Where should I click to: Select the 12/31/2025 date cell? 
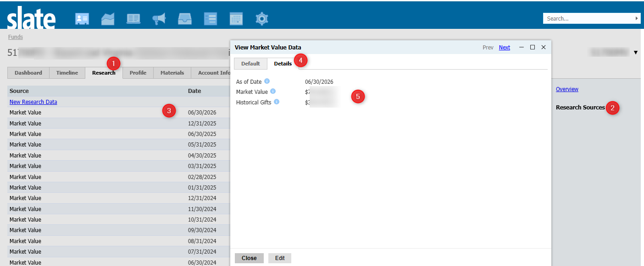202,124
